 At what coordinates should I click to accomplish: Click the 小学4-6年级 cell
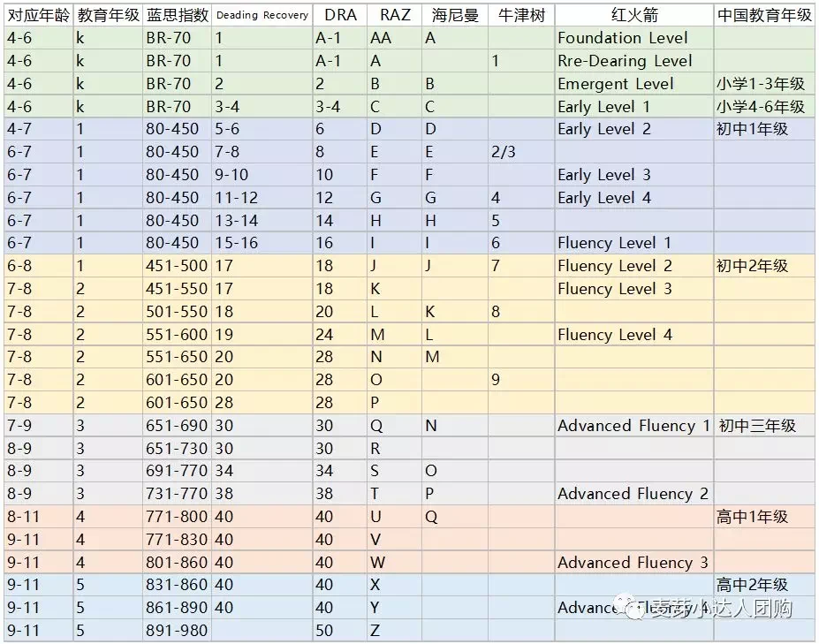point(764,107)
